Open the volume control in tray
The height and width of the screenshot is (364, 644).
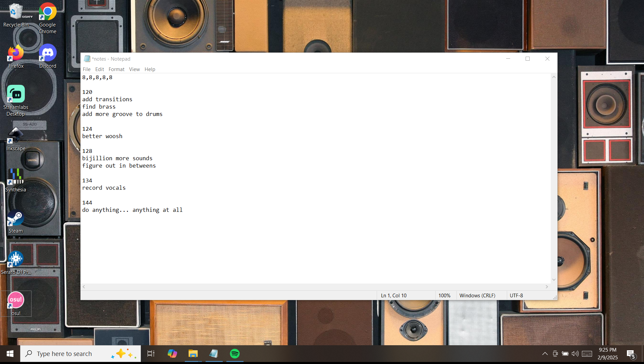click(x=575, y=354)
